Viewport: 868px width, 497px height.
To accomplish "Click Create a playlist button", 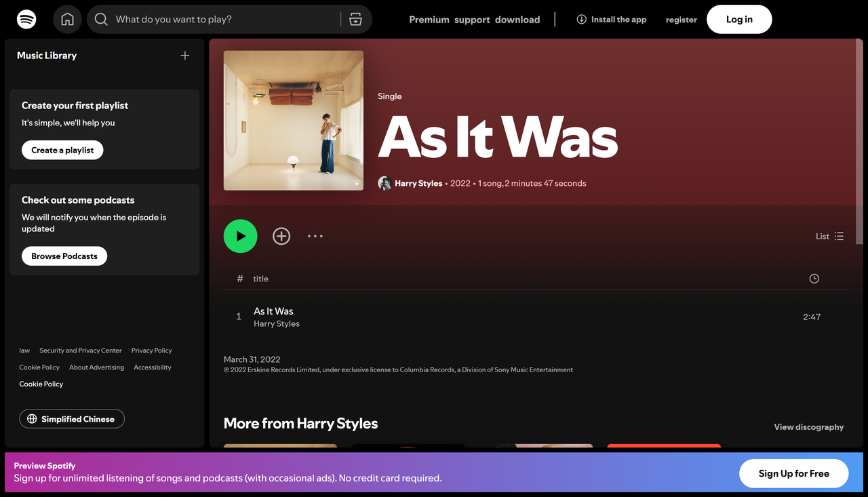I will point(62,150).
